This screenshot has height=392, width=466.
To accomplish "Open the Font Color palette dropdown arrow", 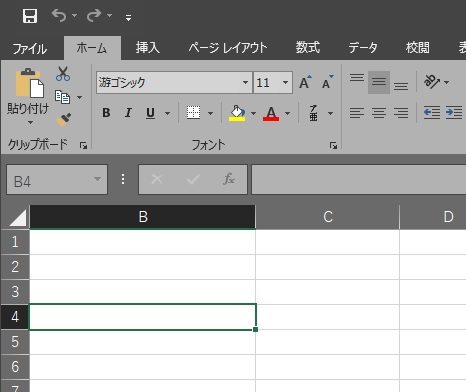I will [287, 113].
